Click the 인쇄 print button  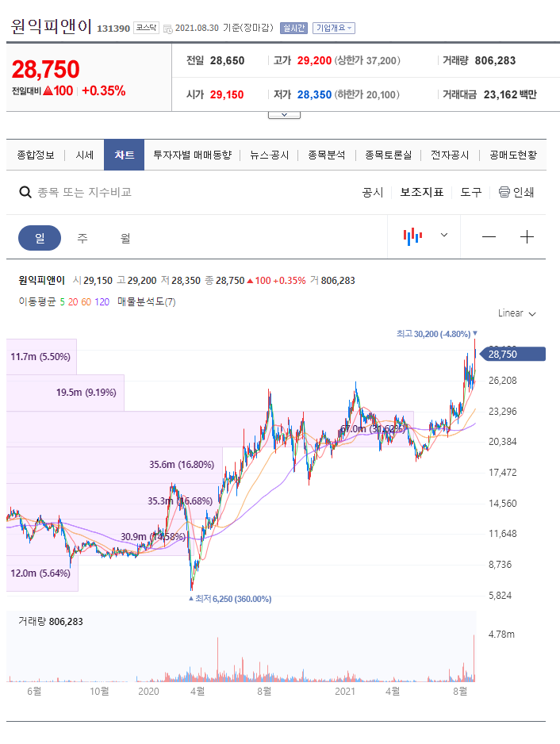pyautogui.click(x=516, y=192)
